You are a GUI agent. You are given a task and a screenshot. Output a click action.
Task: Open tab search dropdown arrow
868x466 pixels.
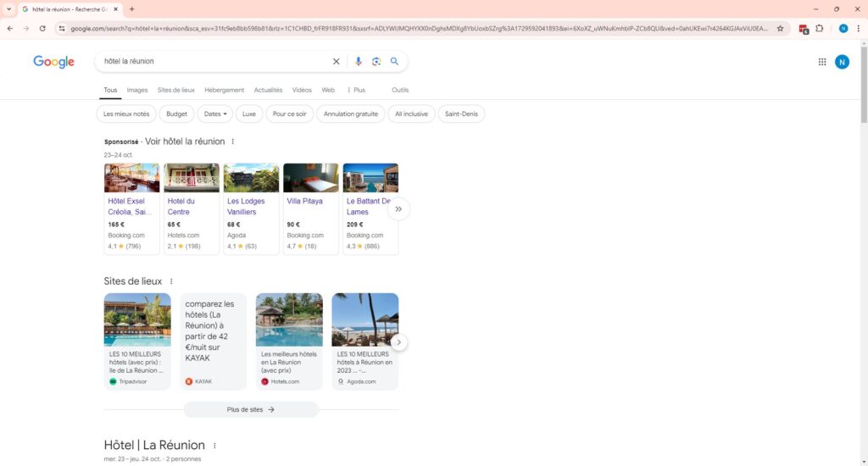coord(8,8)
